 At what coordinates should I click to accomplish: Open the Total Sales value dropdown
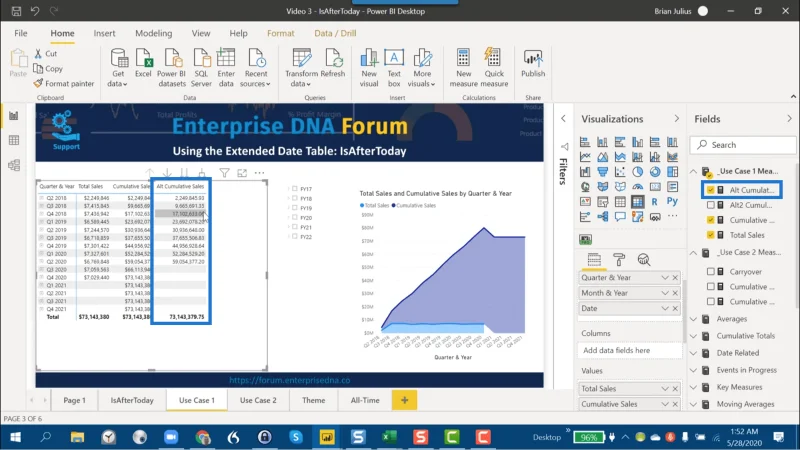coord(665,389)
